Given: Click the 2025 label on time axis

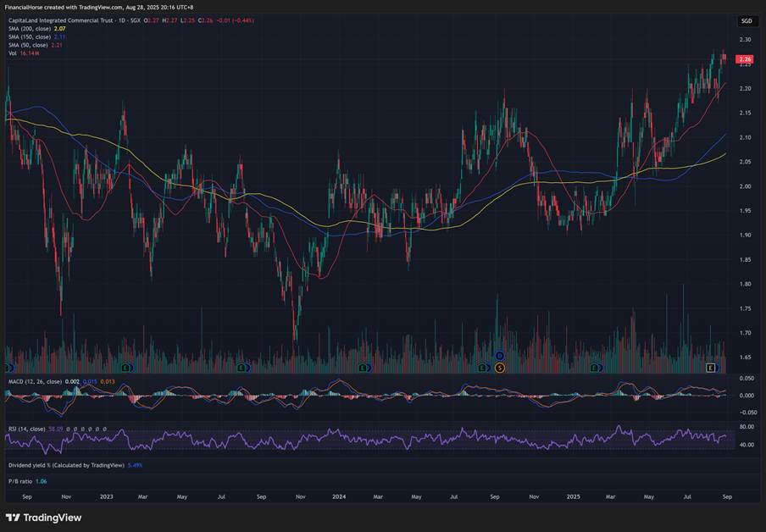Looking at the screenshot, I should point(573,496).
